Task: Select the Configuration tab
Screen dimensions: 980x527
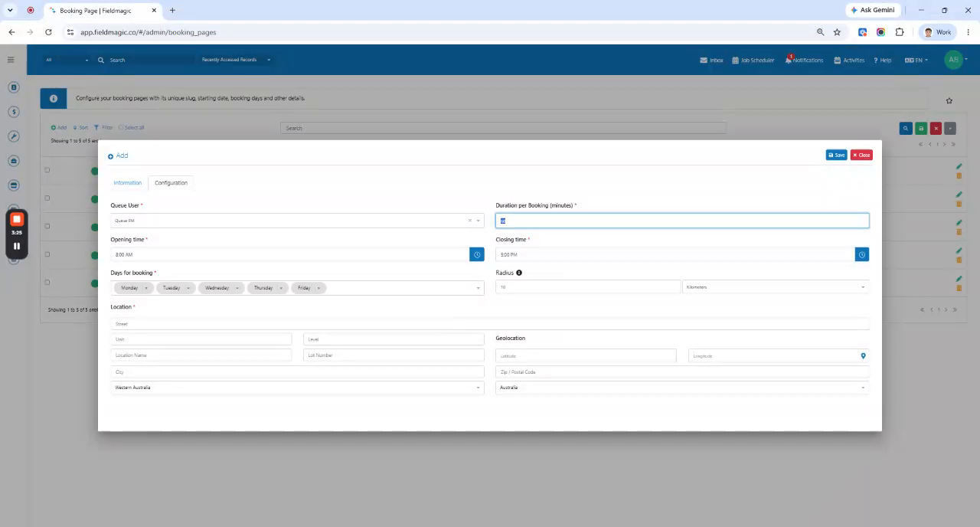Action: pyautogui.click(x=171, y=182)
